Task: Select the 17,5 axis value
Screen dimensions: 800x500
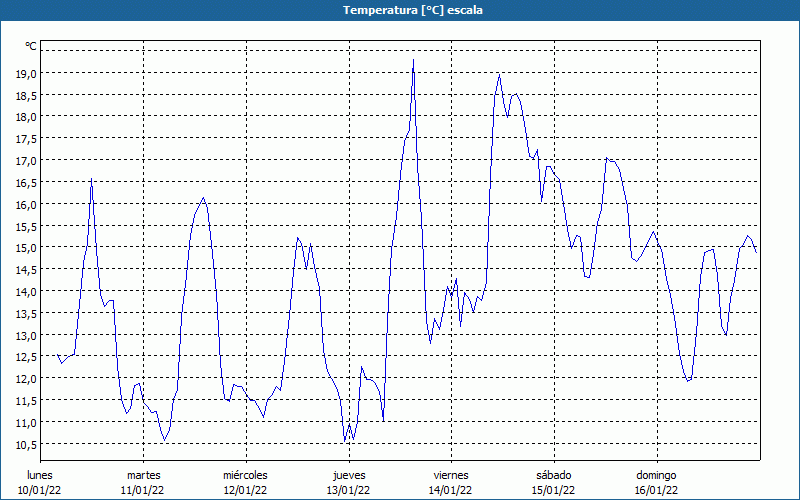Action: point(27,139)
